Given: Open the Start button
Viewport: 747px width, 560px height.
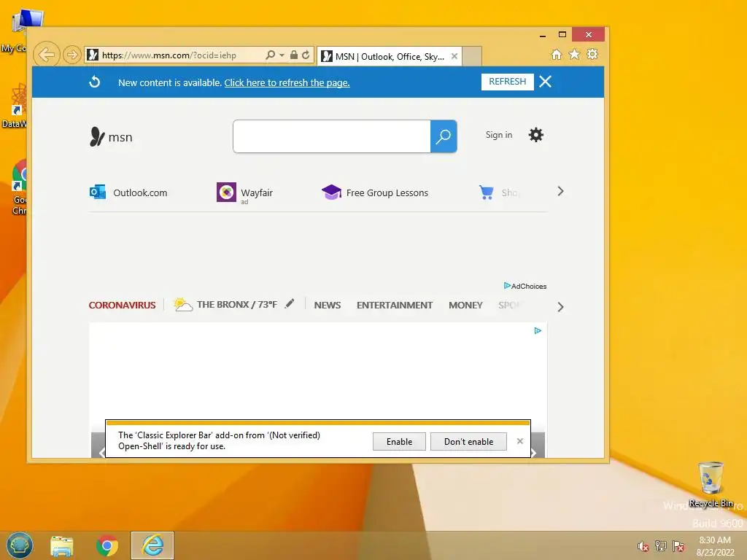Looking at the screenshot, I should pos(20,545).
